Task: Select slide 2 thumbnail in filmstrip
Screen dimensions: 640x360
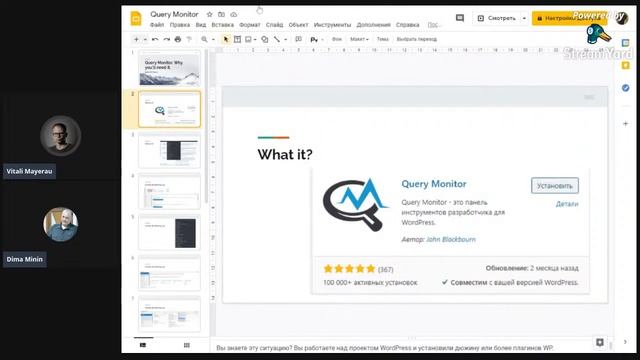Action: [x=169, y=109]
